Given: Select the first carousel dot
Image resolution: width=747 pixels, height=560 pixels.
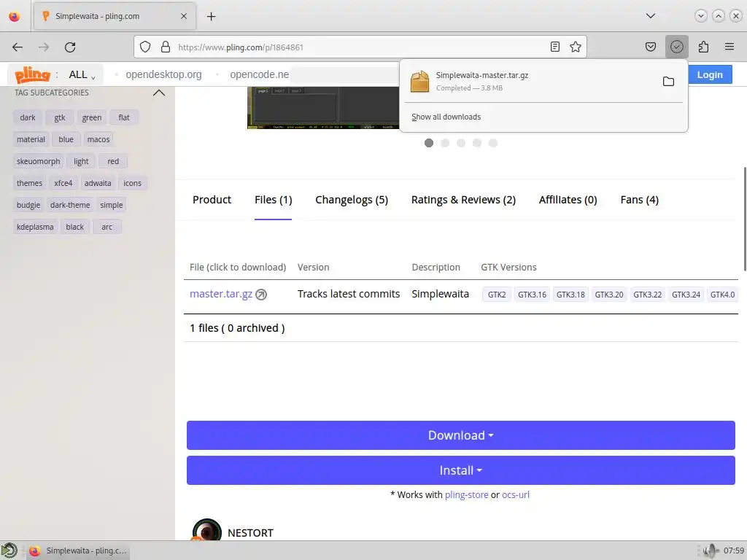Looking at the screenshot, I should coord(429,143).
